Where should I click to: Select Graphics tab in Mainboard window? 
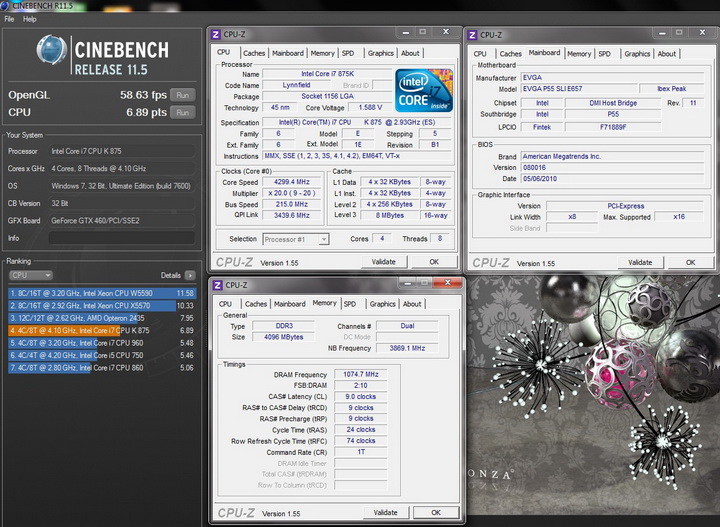[x=637, y=54]
